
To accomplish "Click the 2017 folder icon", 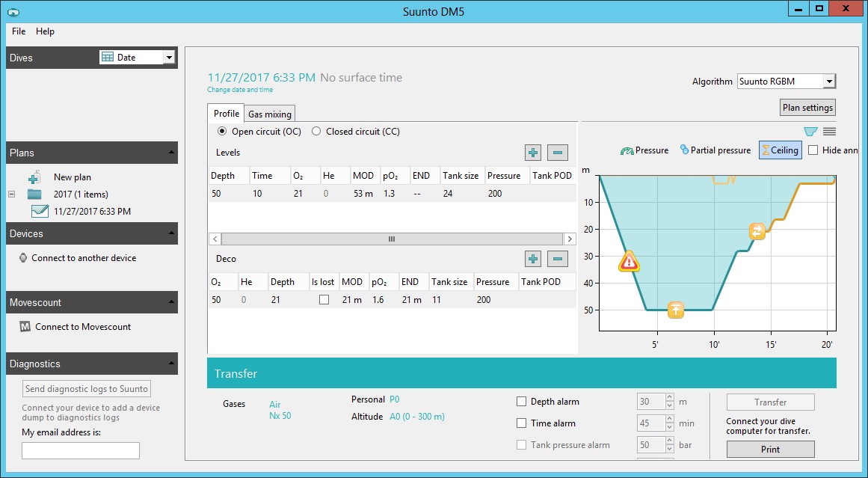I will (34, 194).
